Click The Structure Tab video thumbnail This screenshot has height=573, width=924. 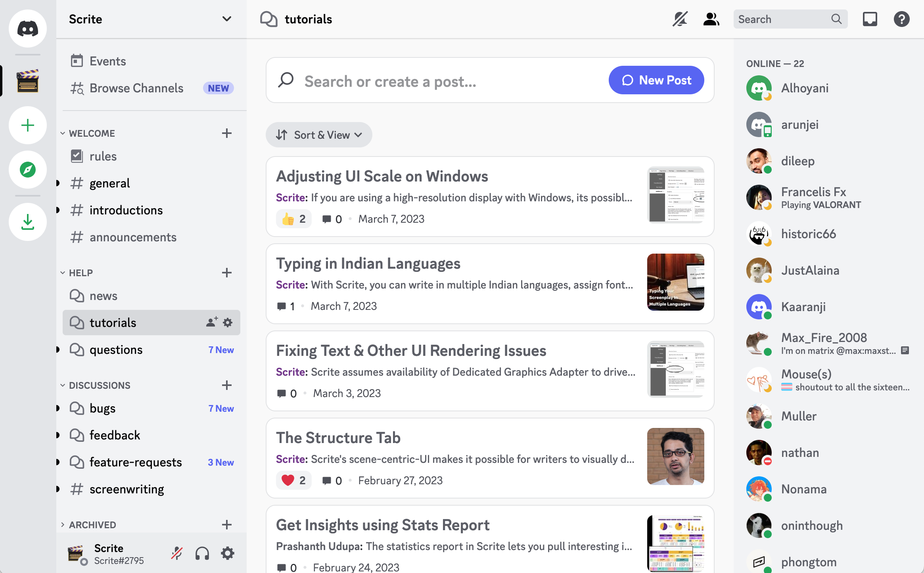point(676,456)
